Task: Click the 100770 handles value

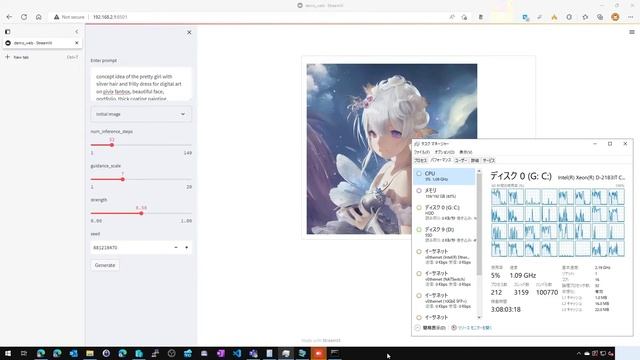Action: click(x=547, y=292)
